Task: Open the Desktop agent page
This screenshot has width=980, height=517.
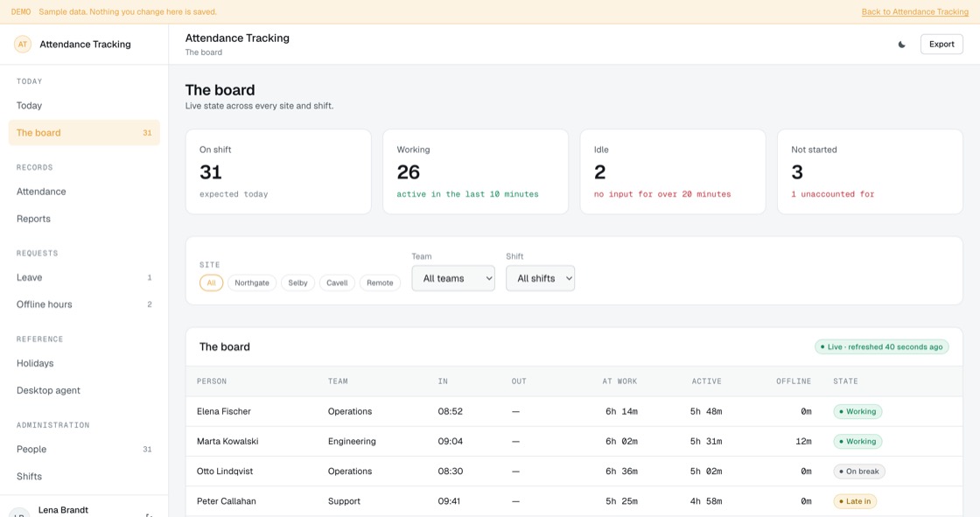Action: (x=84, y=390)
